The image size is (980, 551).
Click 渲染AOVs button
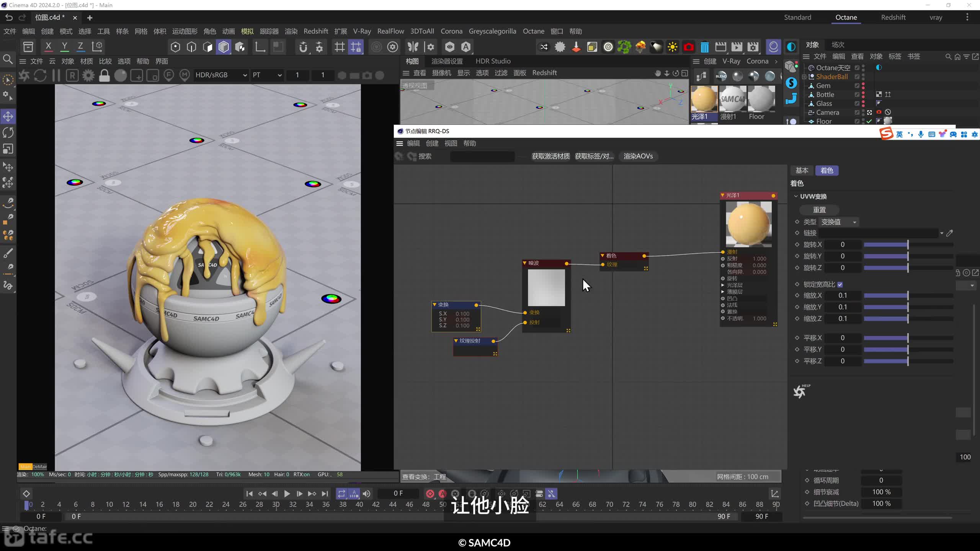pos(638,156)
